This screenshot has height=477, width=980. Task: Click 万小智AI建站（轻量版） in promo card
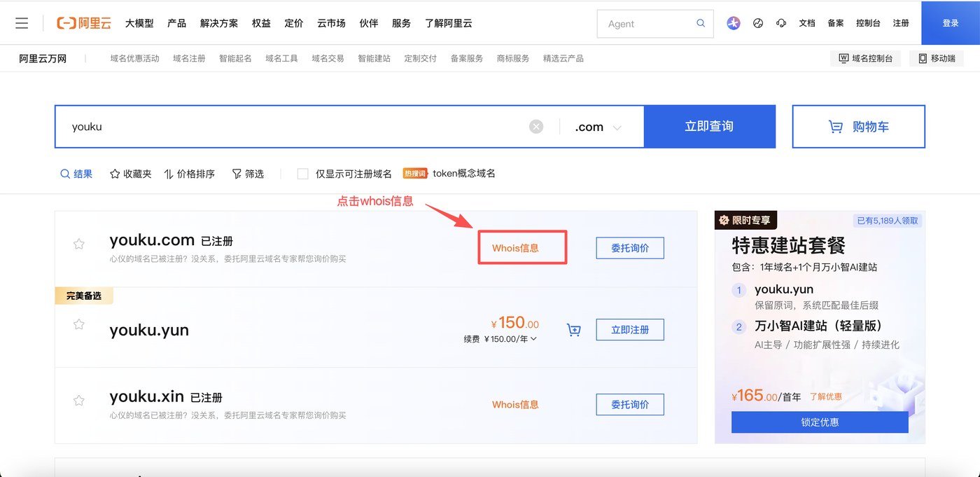[x=818, y=326]
